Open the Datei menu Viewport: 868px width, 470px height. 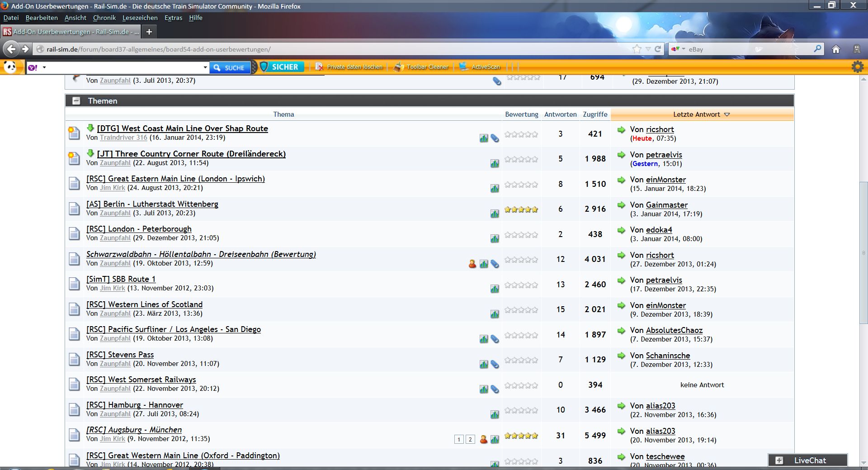(11, 18)
